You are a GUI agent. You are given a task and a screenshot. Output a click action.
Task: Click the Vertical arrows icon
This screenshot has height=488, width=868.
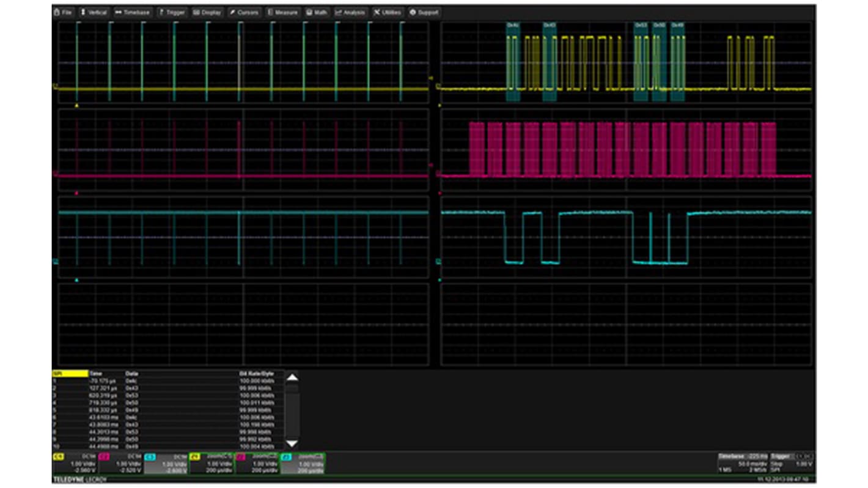84,12
